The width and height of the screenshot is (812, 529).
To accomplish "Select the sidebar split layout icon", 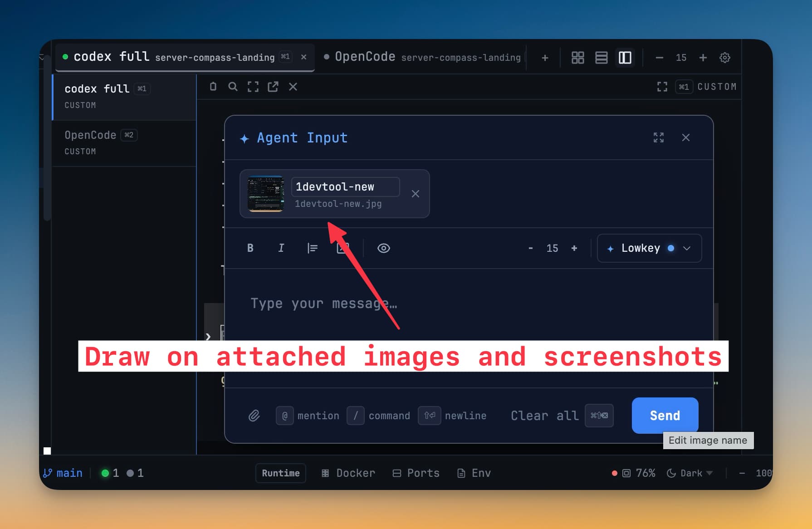I will click(625, 58).
